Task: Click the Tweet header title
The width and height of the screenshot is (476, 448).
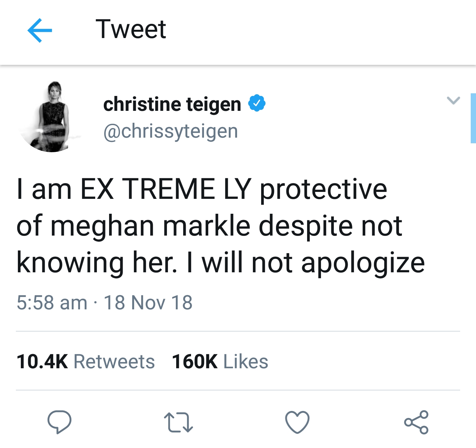Action: [x=131, y=30]
